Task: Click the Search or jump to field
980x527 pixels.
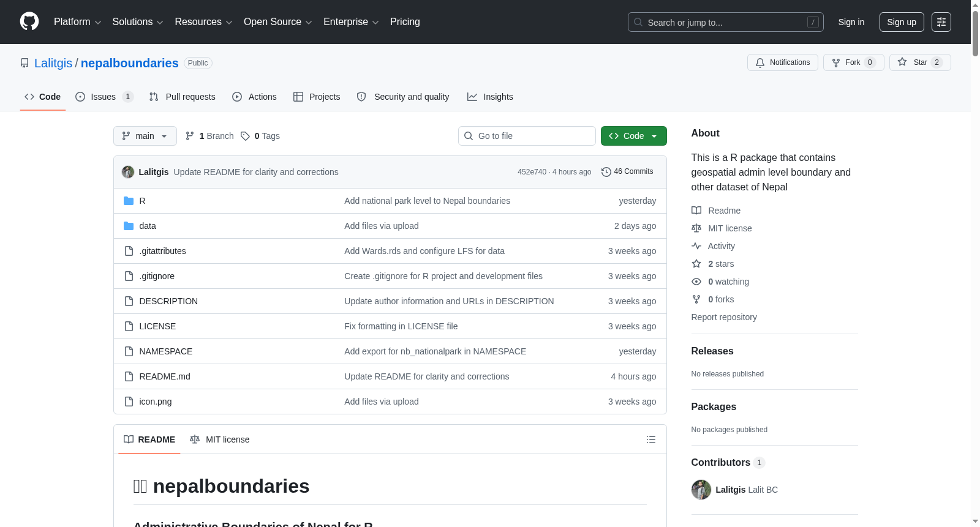Action: click(x=726, y=22)
